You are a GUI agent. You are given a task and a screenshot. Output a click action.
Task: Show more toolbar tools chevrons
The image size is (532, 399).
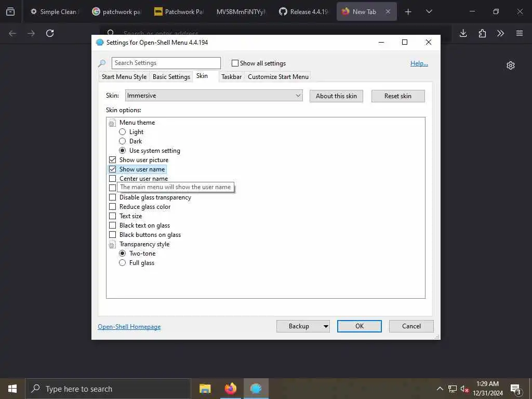(500, 33)
